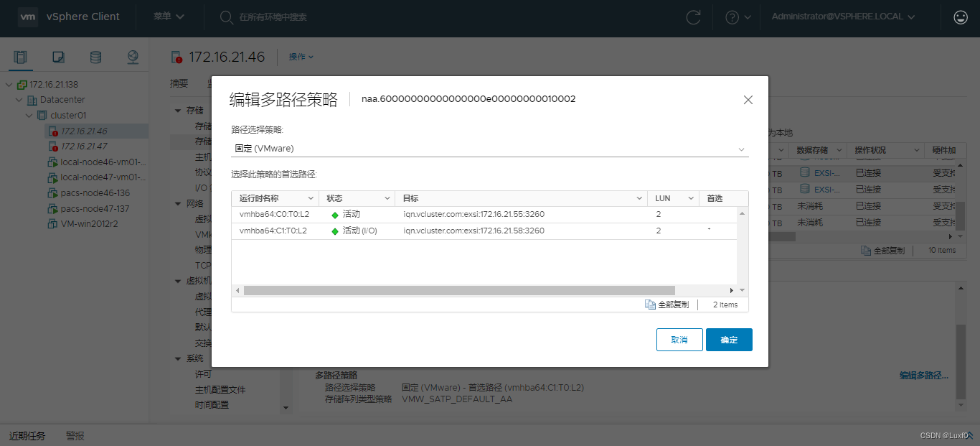Open the path selection policy dropdown

point(490,149)
